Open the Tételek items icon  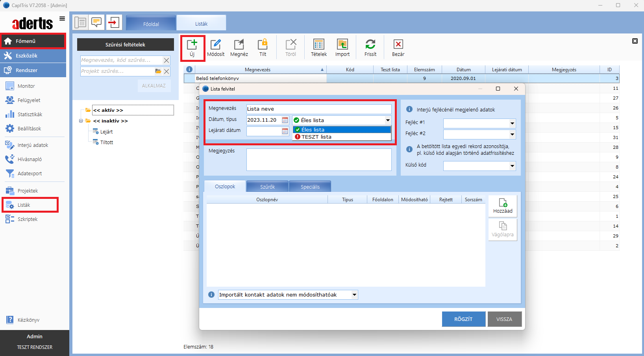[x=318, y=48]
